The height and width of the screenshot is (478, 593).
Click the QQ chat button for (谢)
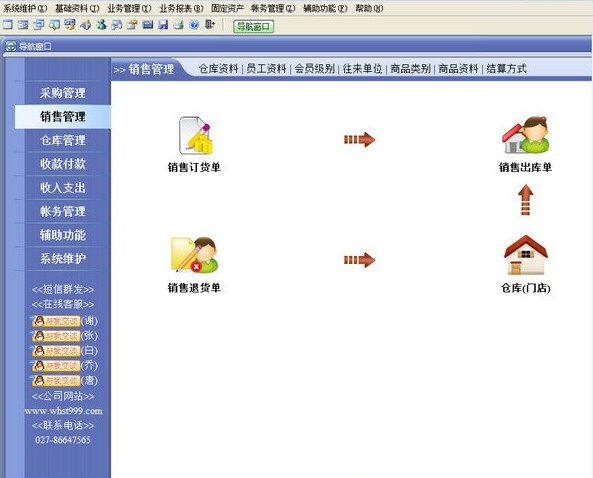pos(57,321)
